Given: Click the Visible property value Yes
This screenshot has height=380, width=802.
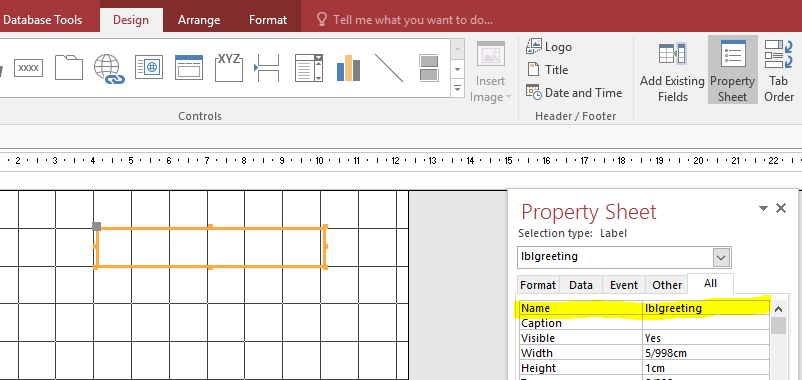Looking at the screenshot, I should pyautogui.click(x=706, y=338).
